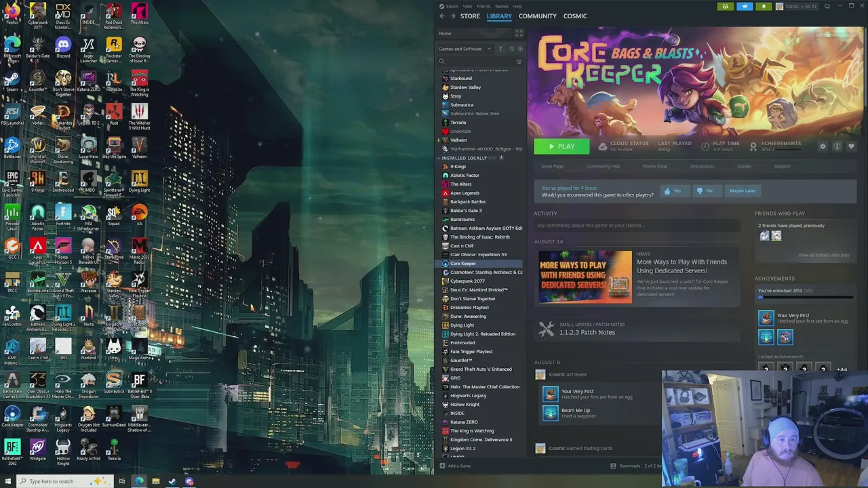Screen dimensions: 868x488
Task: Click achievements unlocked progress bar
Action: (x=805, y=297)
